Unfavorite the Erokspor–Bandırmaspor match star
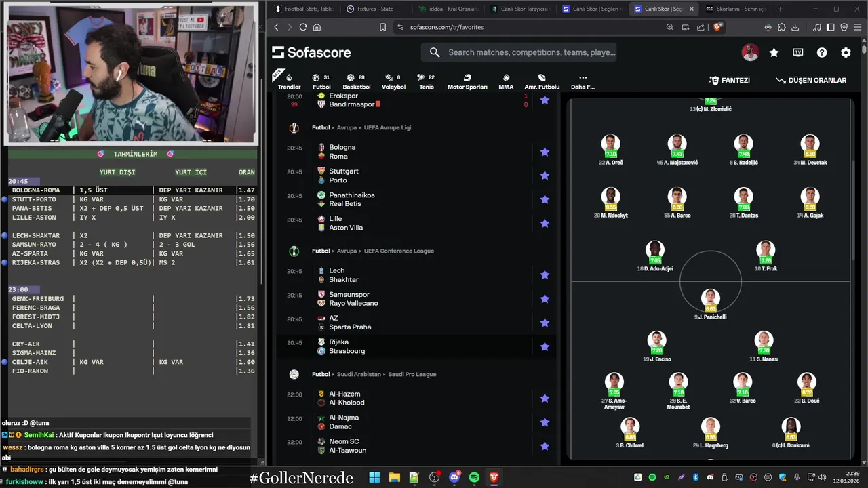868x488 pixels. point(545,100)
